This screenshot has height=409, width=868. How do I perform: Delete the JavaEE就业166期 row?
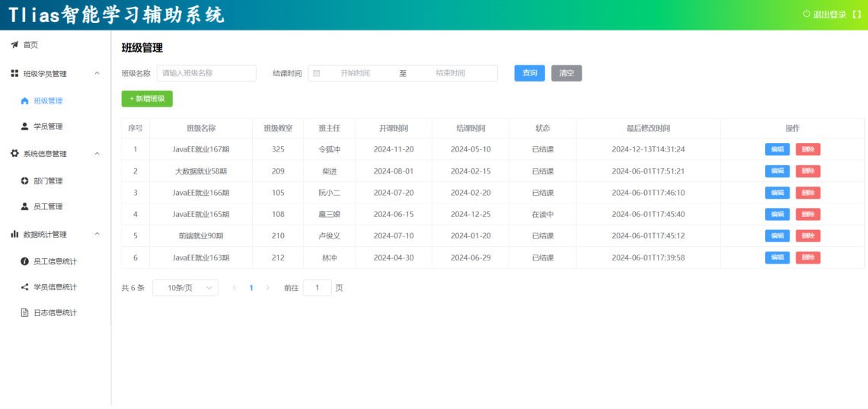808,193
